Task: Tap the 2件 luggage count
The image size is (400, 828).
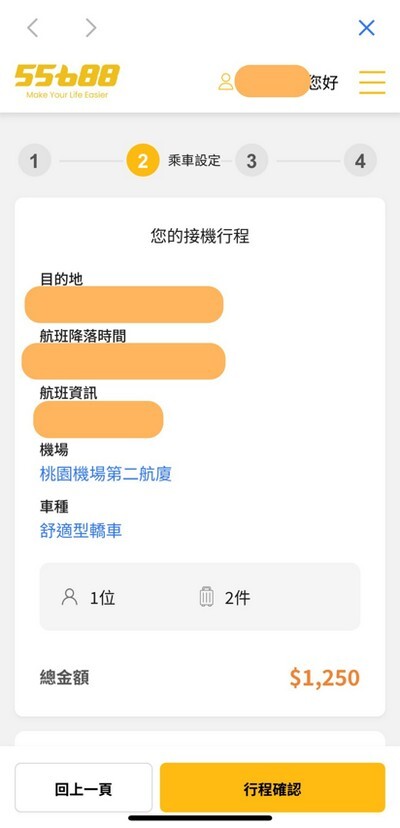Action: click(238, 598)
